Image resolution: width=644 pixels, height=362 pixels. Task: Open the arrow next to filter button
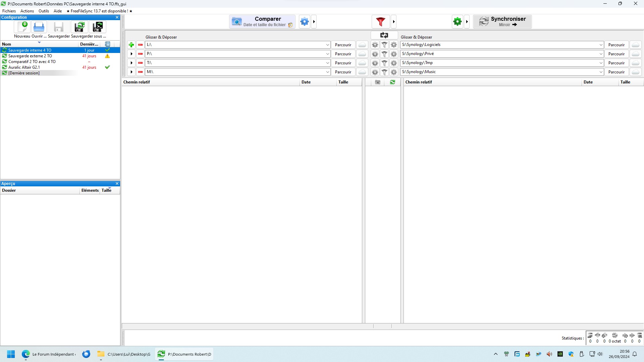(394, 22)
